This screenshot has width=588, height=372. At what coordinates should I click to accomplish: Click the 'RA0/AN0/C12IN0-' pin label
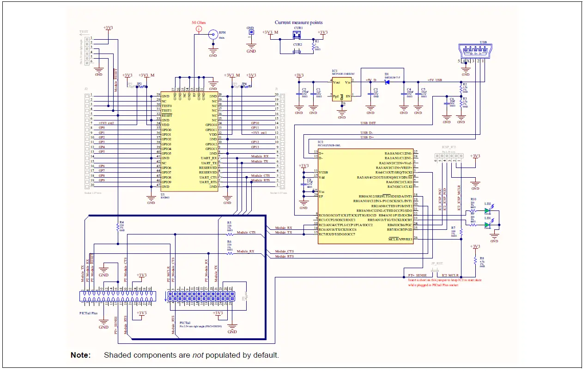398,153
